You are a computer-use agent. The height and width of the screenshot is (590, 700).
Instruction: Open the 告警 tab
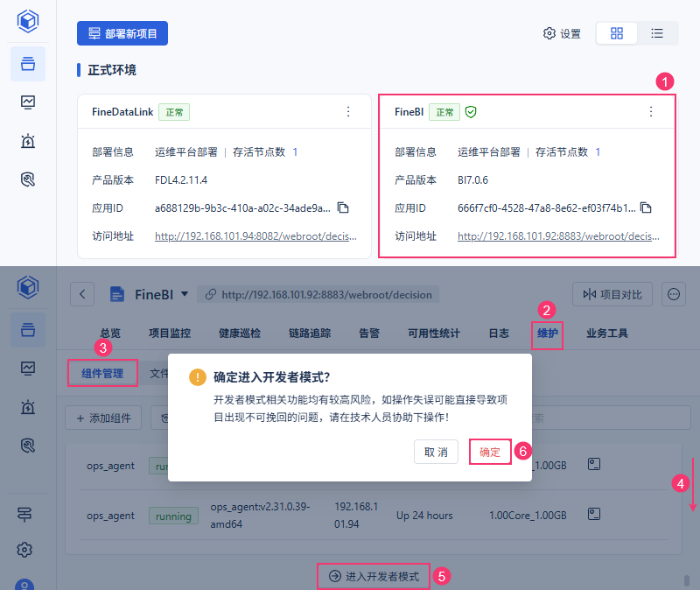click(369, 334)
